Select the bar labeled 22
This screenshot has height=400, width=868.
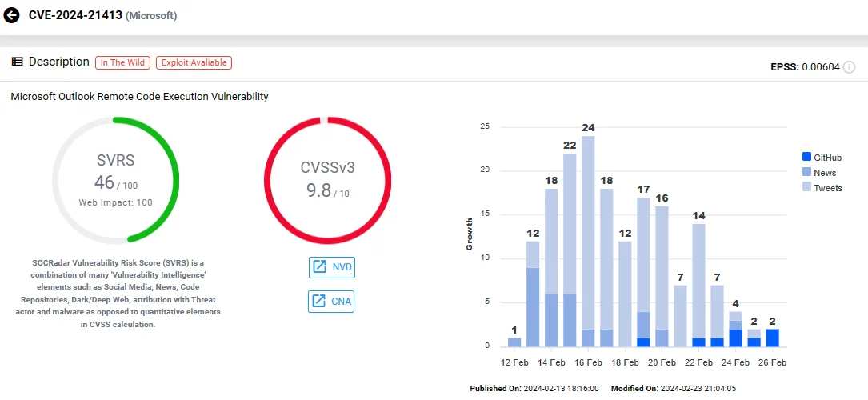570,250
